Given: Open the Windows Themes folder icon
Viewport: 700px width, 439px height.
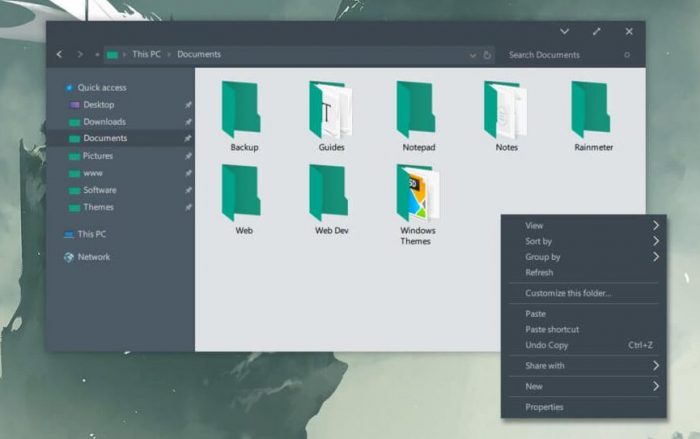Looking at the screenshot, I should click(418, 192).
